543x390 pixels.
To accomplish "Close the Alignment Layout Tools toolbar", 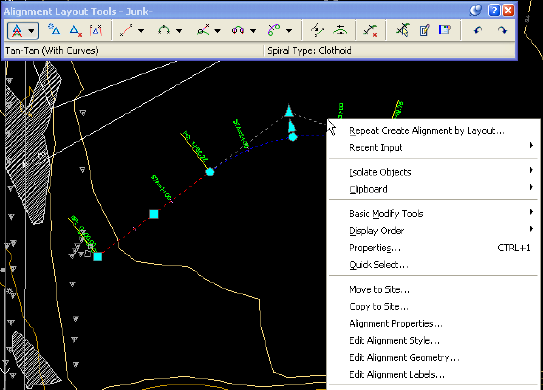I will point(508,10).
